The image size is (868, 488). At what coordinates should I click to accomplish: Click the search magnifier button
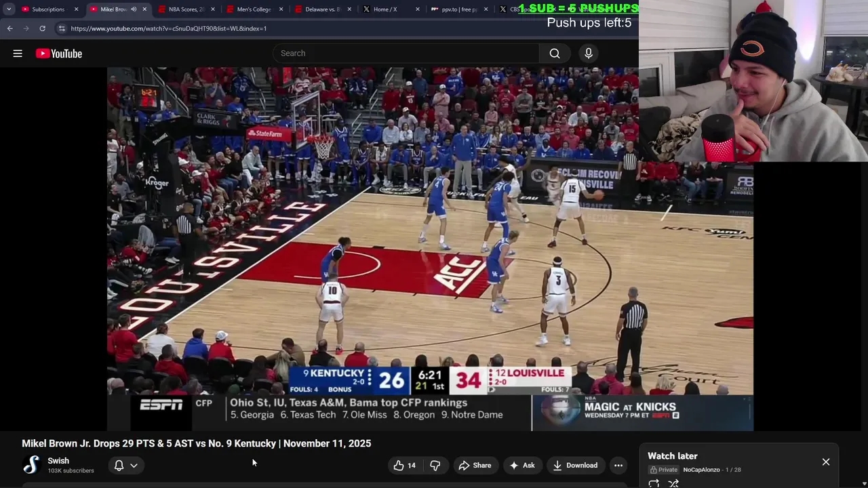555,54
